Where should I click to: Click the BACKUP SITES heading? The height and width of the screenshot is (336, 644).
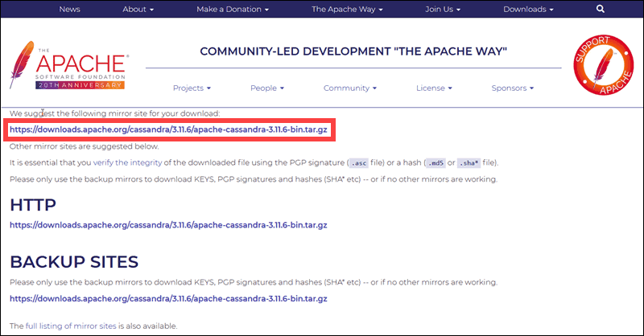click(74, 262)
